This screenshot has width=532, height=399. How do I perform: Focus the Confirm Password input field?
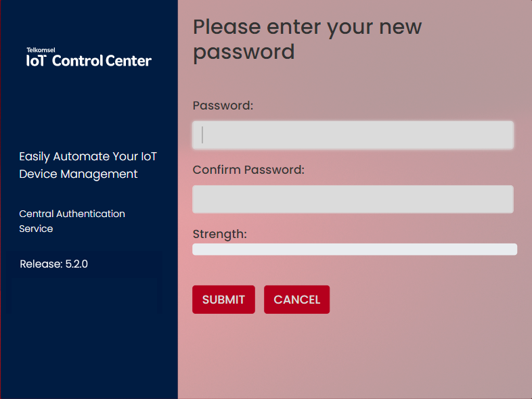click(x=353, y=199)
